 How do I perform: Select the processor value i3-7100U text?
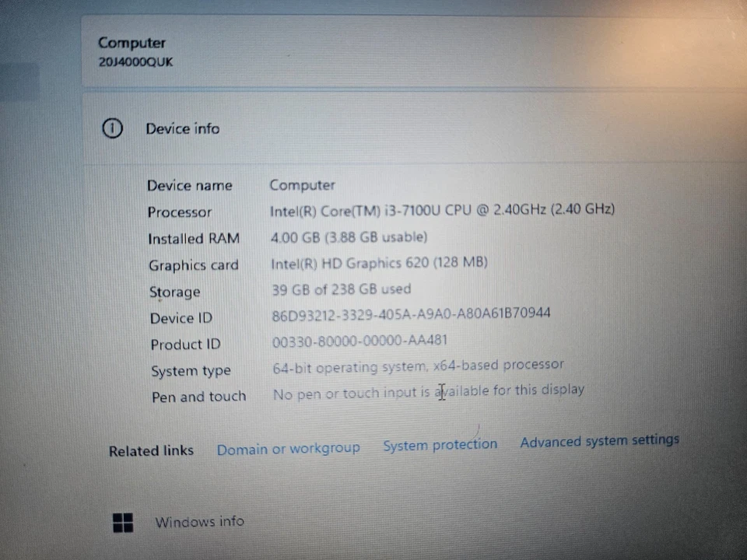tap(442, 210)
